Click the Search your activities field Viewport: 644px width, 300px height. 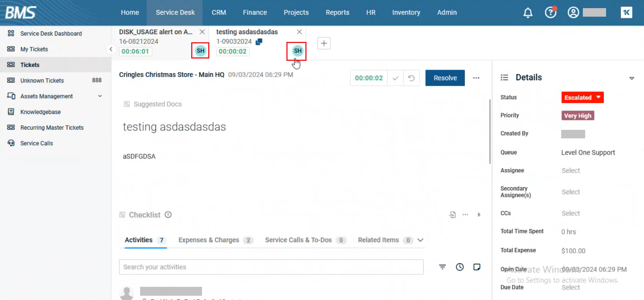[x=271, y=267]
